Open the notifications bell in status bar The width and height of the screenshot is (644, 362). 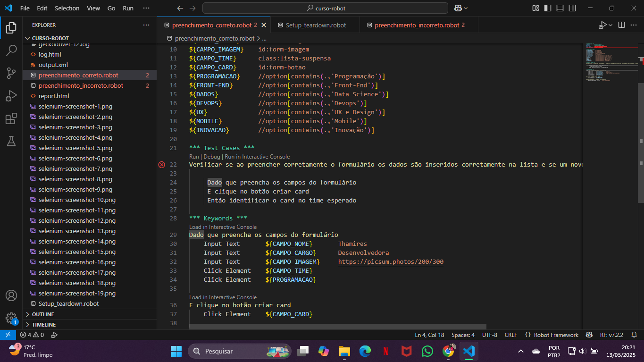tap(634, 335)
